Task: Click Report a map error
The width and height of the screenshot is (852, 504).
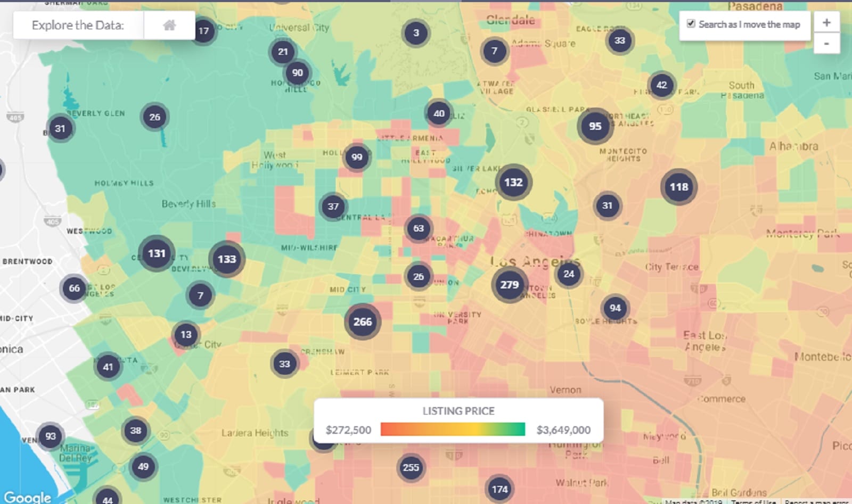Action: click(x=820, y=501)
